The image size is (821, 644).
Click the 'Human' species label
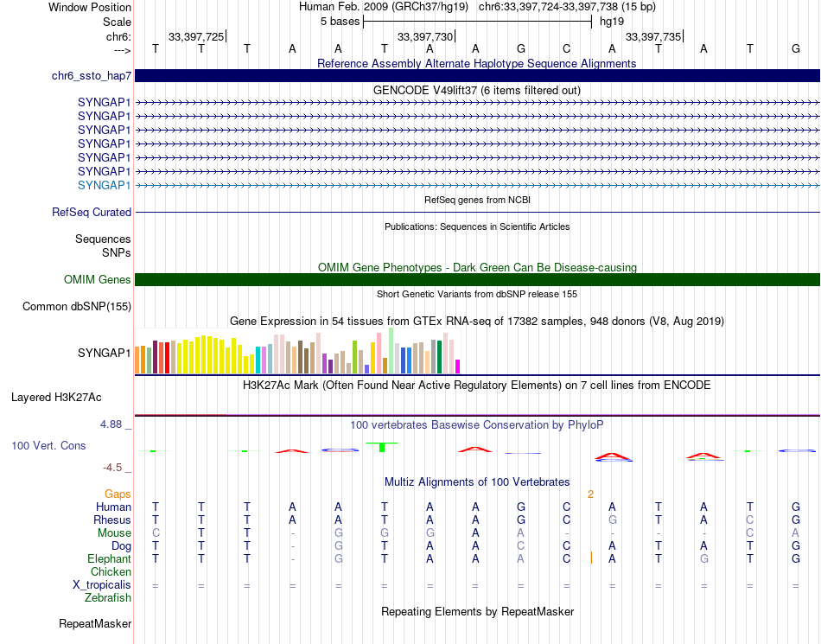(113, 507)
